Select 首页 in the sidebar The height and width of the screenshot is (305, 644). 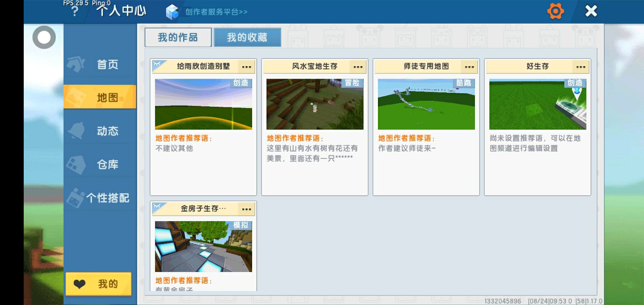tap(100, 64)
